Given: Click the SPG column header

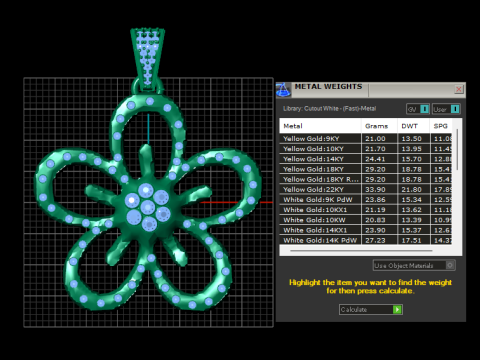Looking at the screenshot, I should click(x=441, y=126).
